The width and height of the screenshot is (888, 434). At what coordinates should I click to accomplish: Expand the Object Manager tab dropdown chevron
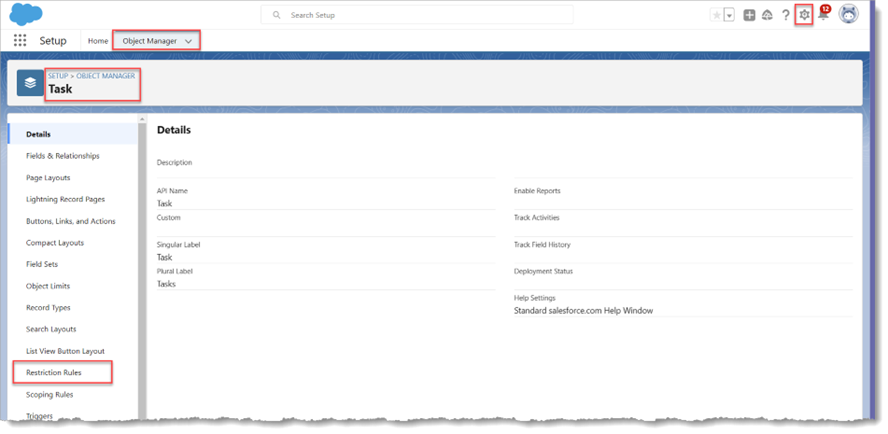(189, 41)
